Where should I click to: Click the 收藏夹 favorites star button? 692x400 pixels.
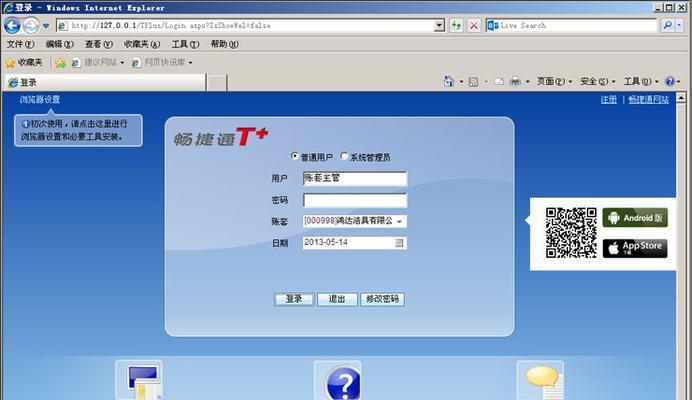click(24, 63)
